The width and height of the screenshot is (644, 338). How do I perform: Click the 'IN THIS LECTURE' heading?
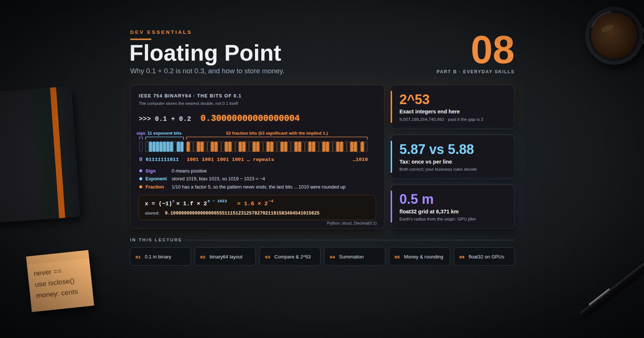[x=156, y=240]
